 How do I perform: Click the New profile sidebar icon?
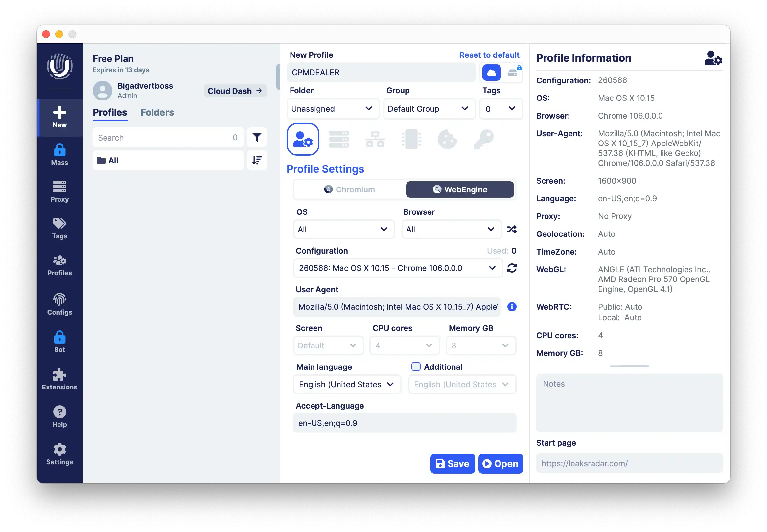(59, 117)
